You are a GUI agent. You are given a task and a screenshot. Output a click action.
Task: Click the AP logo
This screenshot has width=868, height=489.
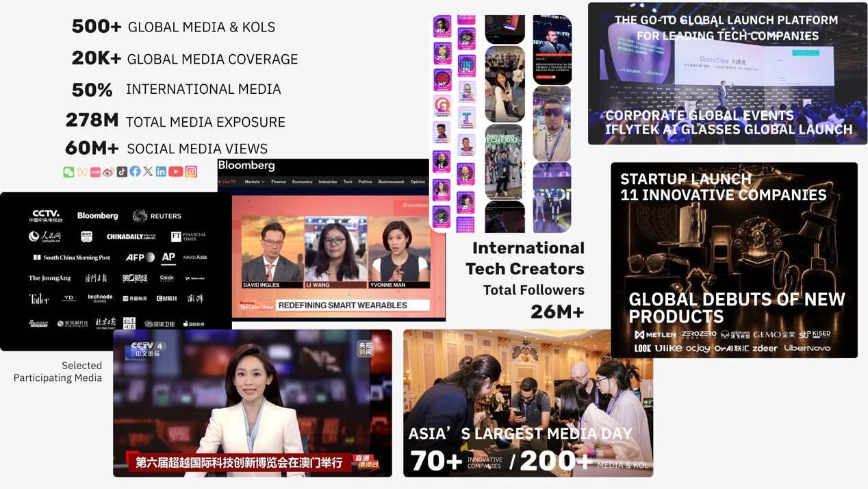pyautogui.click(x=168, y=258)
